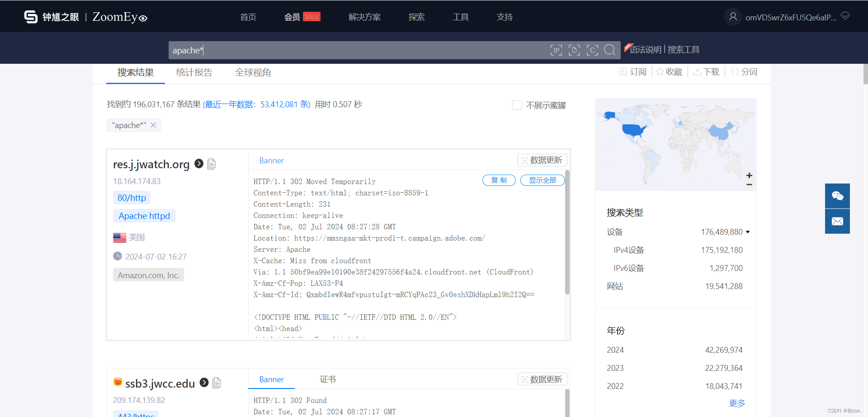The image size is (868, 417).
Task: Click the WeChat floating contact icon
Action: 837,196
